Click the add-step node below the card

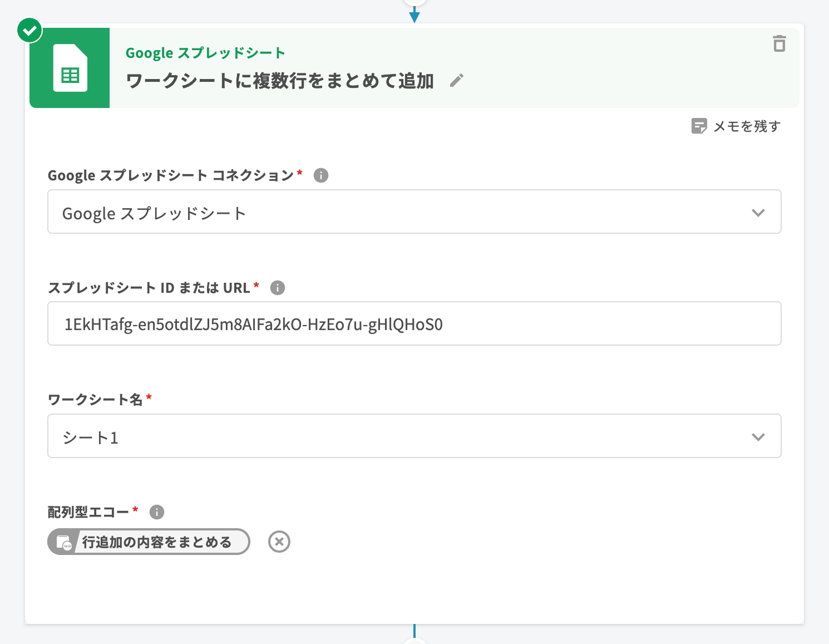tap(414, 641)
